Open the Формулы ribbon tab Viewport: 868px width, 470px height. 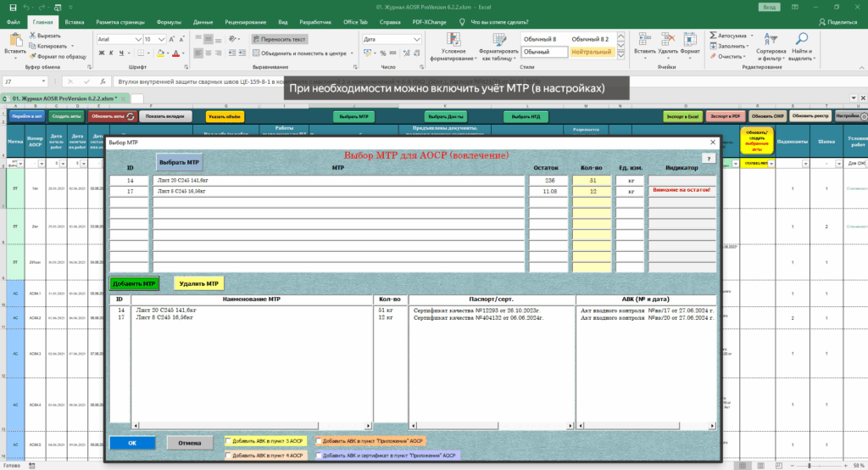pos(169,22)
